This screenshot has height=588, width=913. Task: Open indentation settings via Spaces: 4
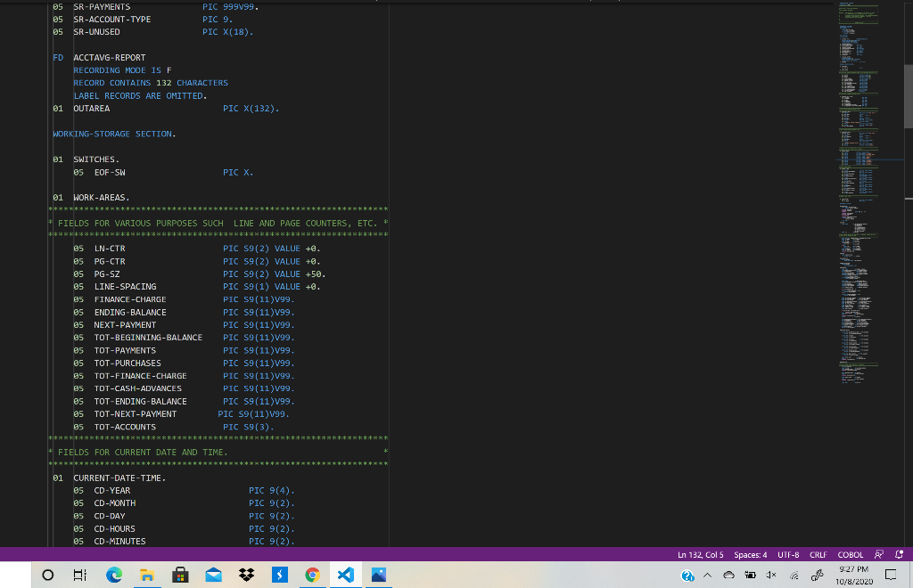tap(750, 554)
